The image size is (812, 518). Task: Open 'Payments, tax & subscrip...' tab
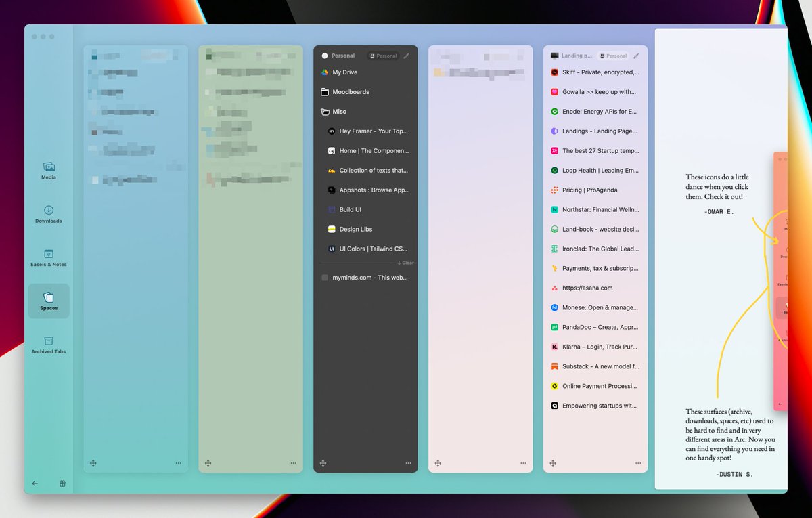tap(595, 269)
